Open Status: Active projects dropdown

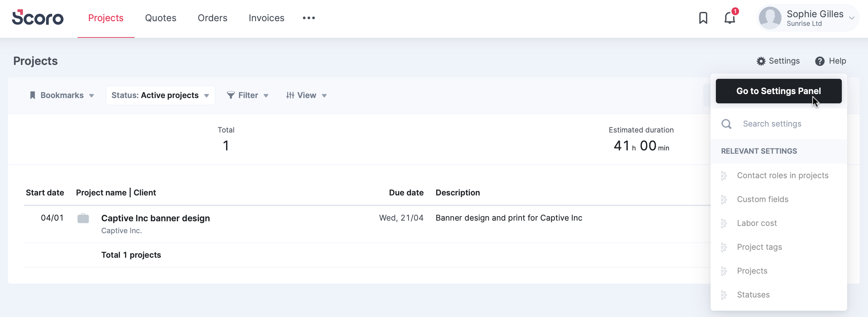tap(160, 95)
